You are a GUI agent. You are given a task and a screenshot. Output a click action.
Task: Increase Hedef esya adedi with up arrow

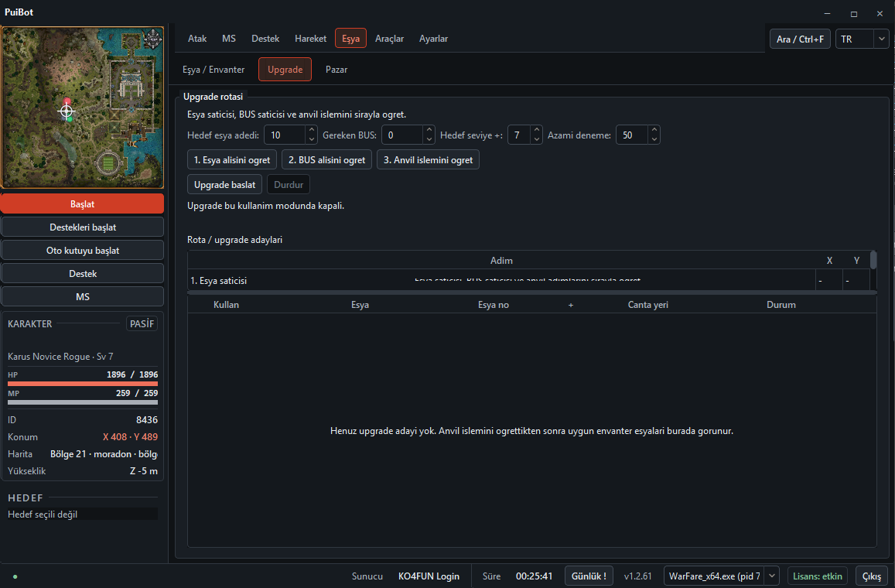pos(312,131)
